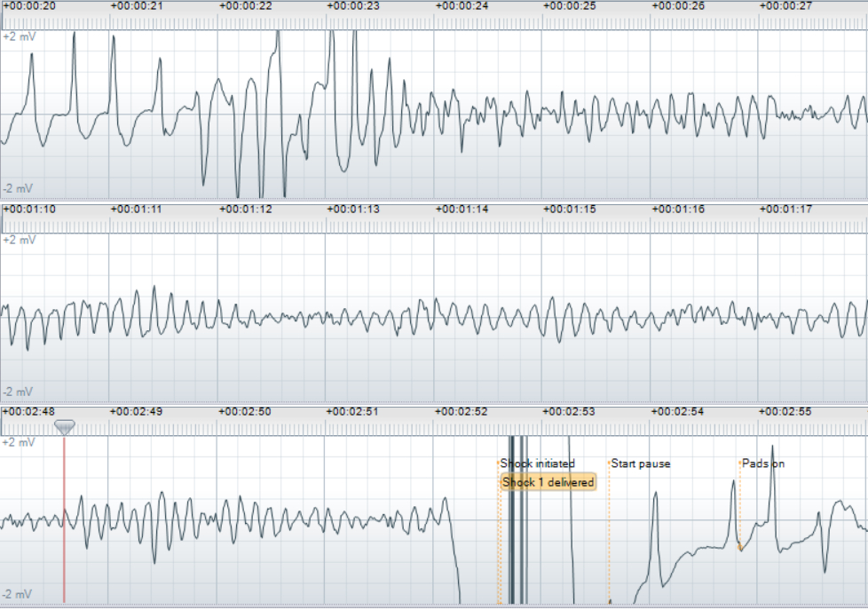Click the +00:02:48 timestamp on bottom ruler
The height and width of the screenshot is (610, 868).
[x=29, y=412]
